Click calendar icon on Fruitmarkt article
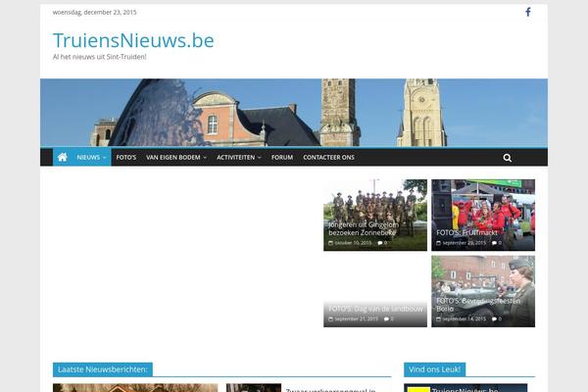The width and height of the screenshot is (588, 392). pos(438,243)
